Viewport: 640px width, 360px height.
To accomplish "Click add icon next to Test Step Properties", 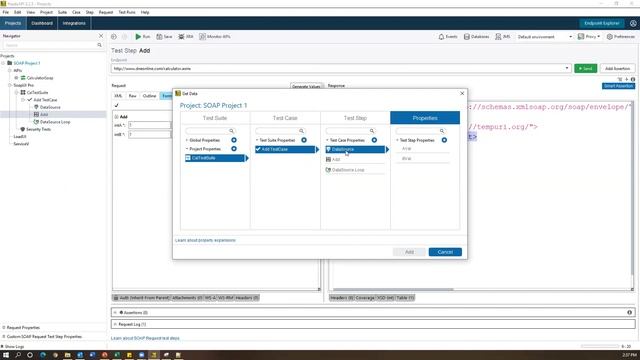I will (444, 140).
